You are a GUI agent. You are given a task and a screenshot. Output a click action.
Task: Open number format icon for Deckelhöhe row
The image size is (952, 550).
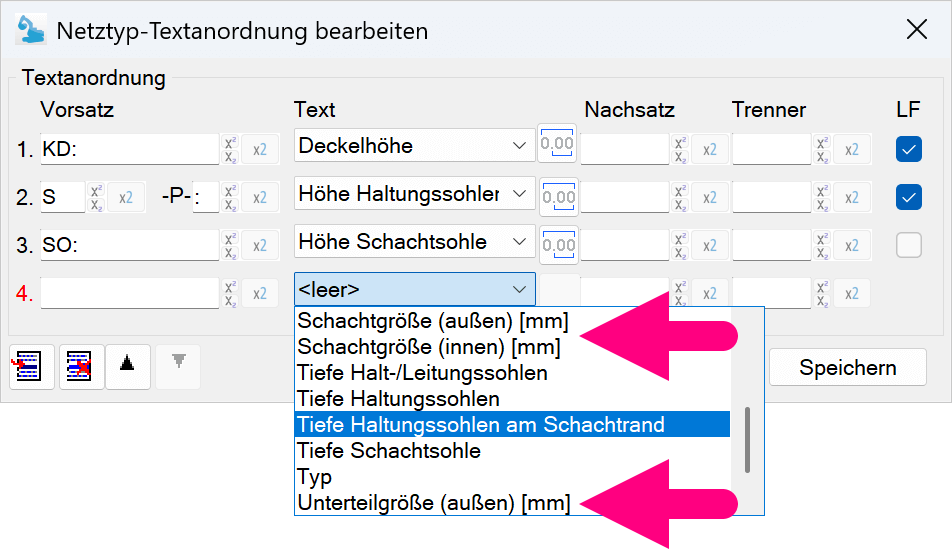click(x=557, y=144)
